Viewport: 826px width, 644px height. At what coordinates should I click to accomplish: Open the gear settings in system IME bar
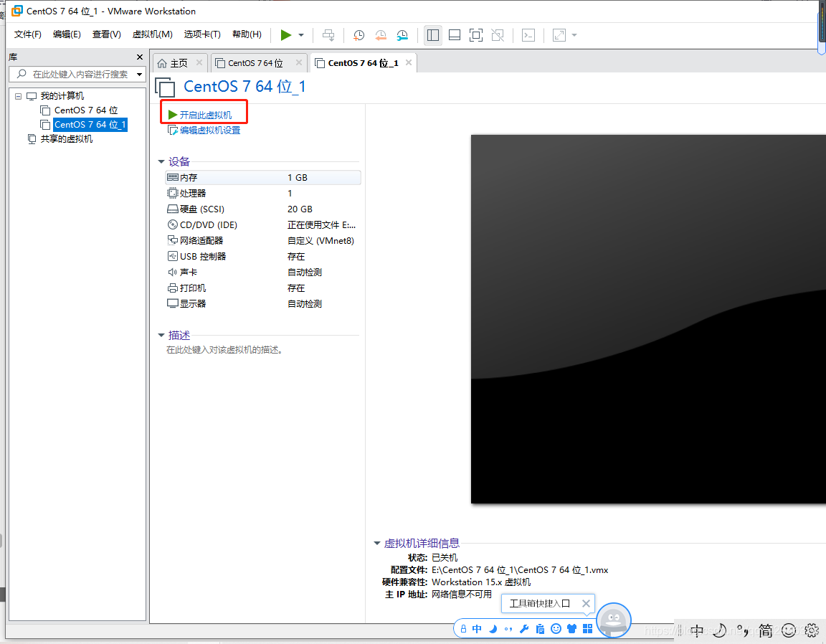(x=812, y=630)
